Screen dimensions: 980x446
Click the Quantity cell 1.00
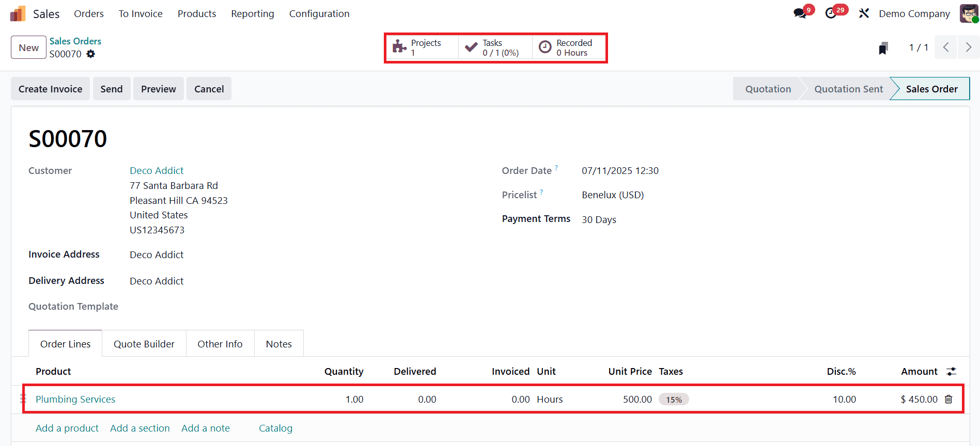[354, 399]
